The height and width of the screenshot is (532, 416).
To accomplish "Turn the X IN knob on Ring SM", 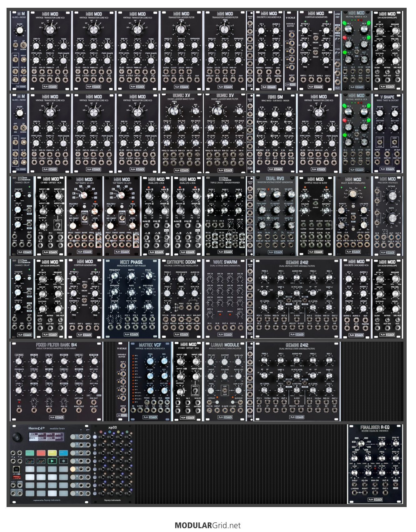I will pos(261,114).
